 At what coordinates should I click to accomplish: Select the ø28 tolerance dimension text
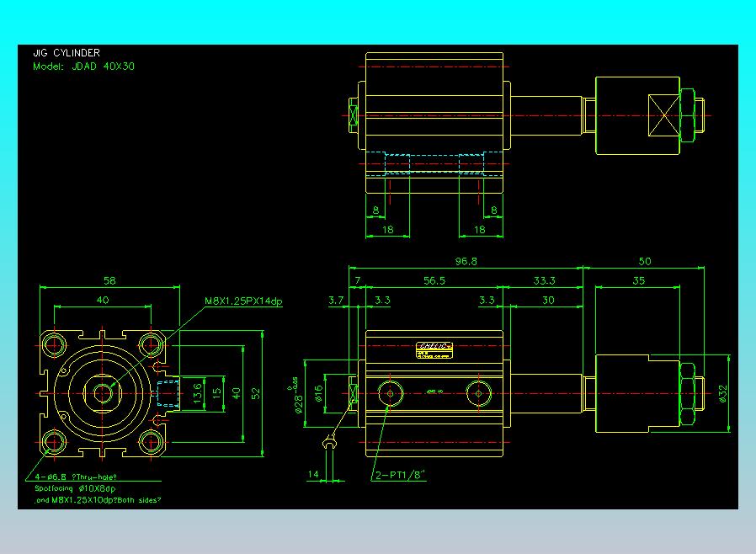[296, 397]
